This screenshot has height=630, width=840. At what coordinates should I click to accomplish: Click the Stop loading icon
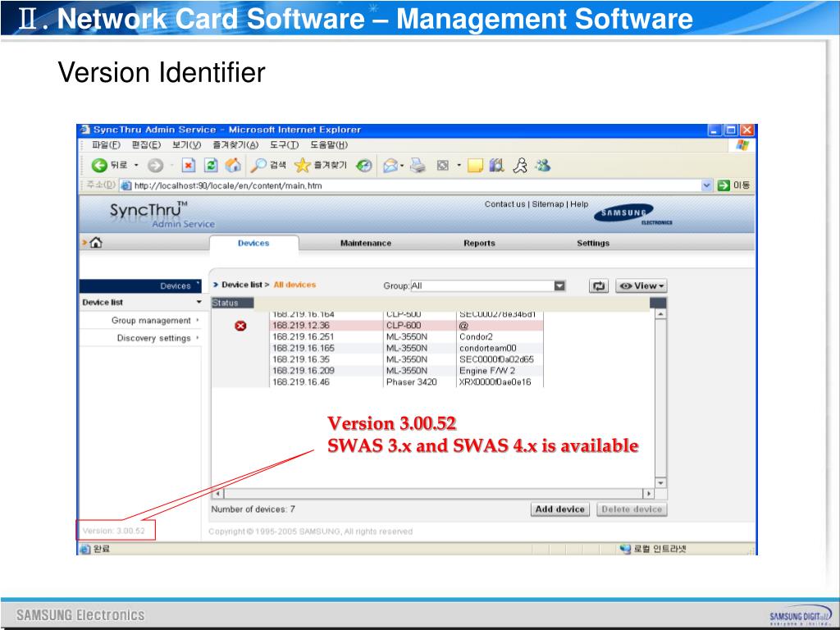pos(188,166)
